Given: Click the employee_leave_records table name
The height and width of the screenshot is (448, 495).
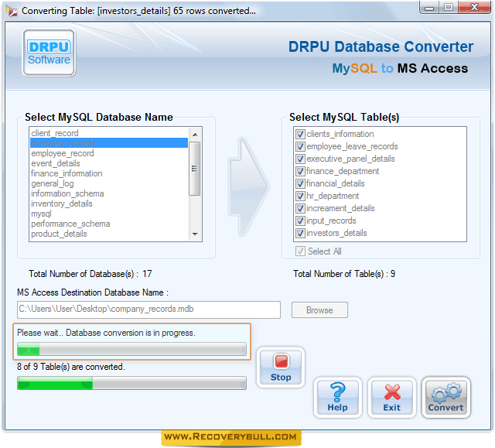Looking at the screenshot, I should click(352, 146).
